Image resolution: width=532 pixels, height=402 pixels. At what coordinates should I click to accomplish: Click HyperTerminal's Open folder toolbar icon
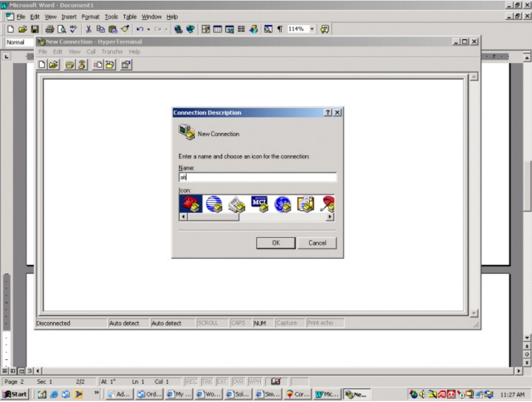pos(53,65)
